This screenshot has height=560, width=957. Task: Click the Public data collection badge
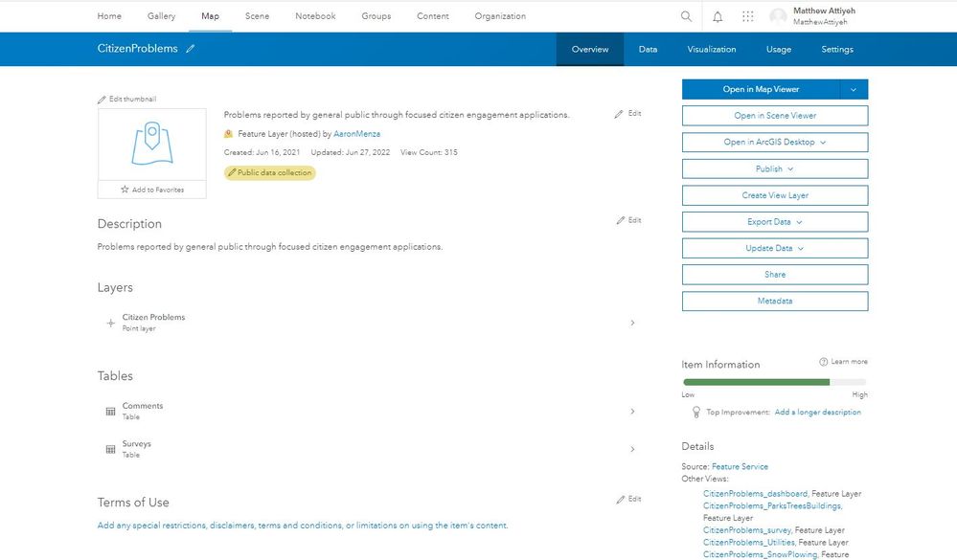pyautogui.click(x=270, y=172)
